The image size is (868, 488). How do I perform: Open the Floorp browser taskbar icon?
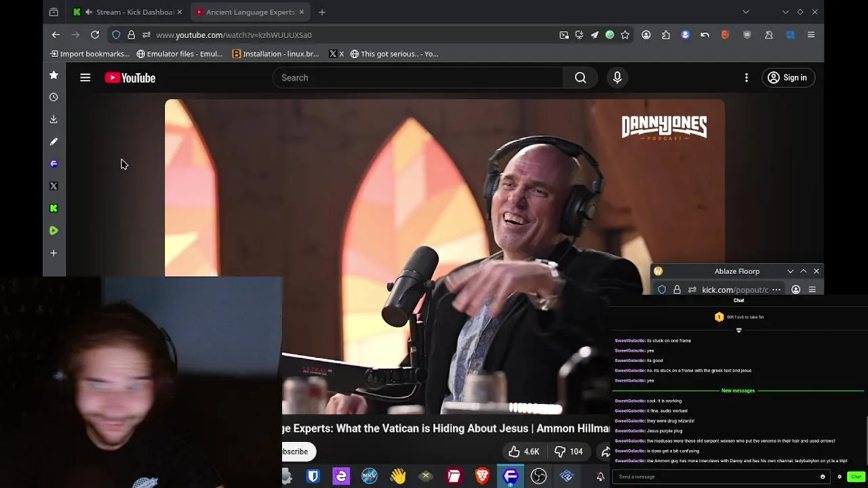511,476
